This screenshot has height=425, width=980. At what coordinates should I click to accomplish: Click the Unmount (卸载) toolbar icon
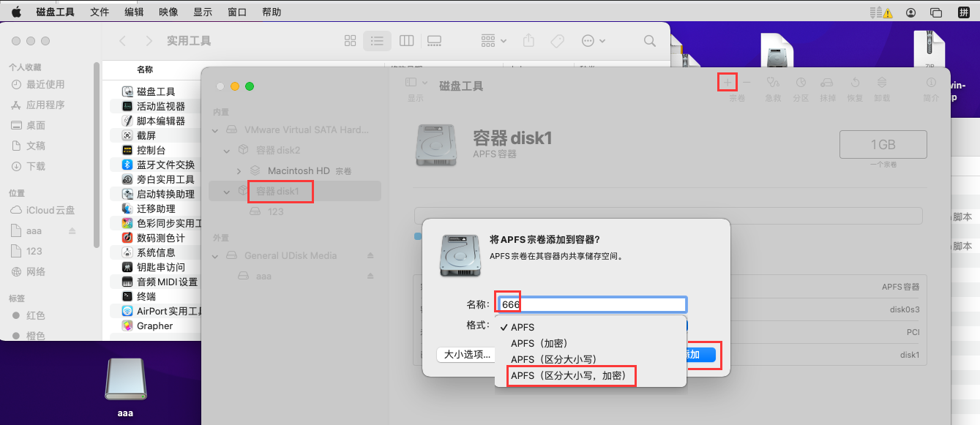click(x=882, y=83)
